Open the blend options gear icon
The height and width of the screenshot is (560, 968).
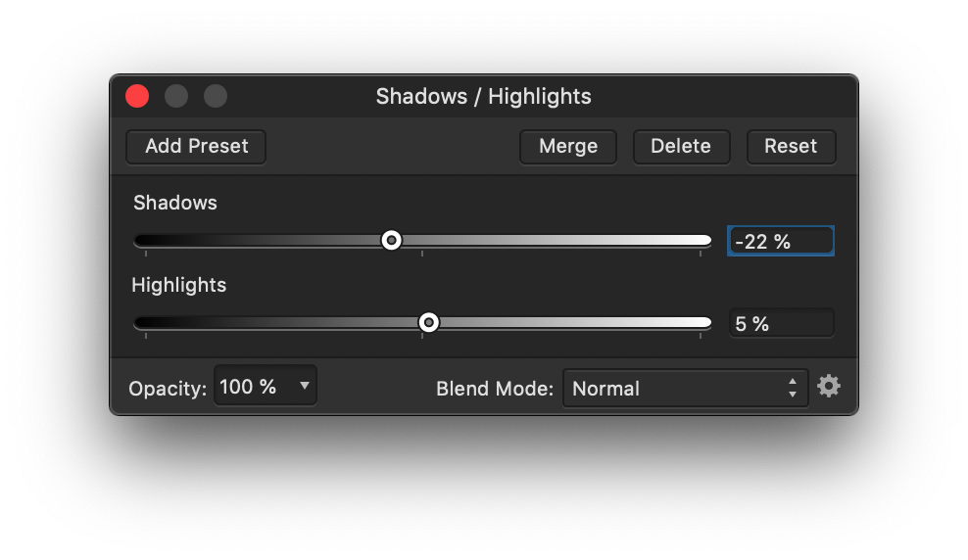pyautogui.click(x=829, y=387)
